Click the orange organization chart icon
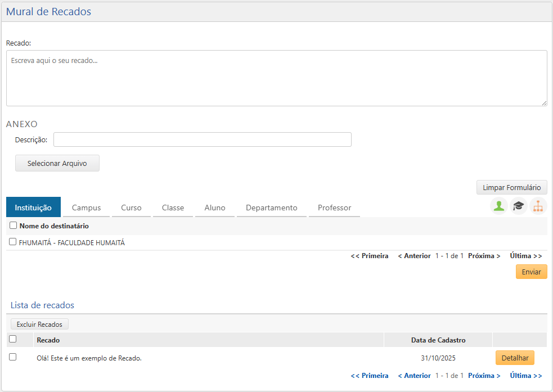This screenshot has height=392, width=553. [x=538, y=206]
